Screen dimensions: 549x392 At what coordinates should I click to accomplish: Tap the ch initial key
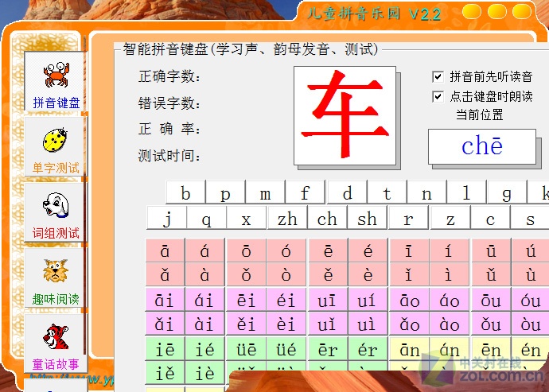click(327, 218)
